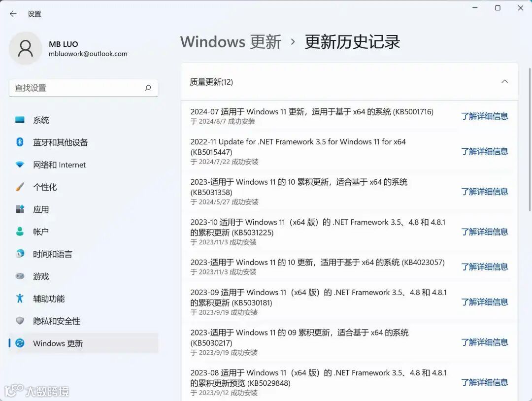
Task: Click the KB5030181 update entry title
Action: (319, 298)
